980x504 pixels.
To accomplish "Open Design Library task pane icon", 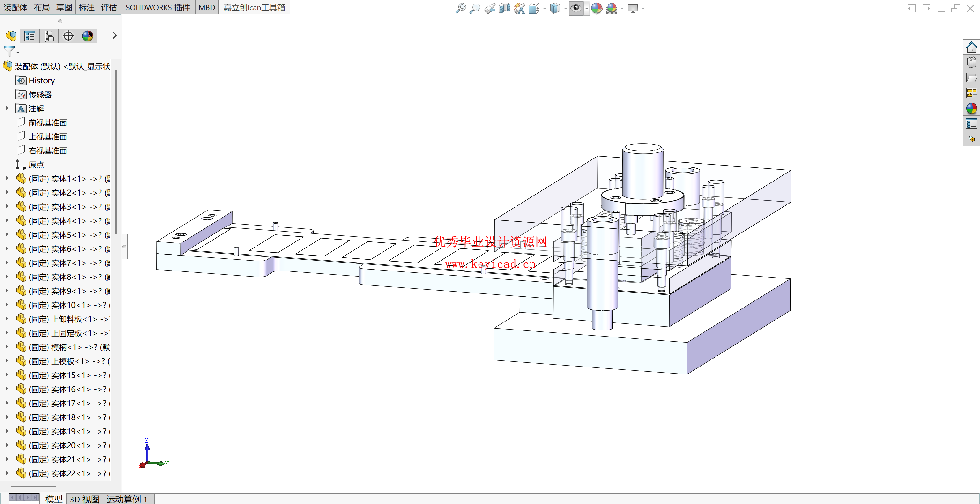I will click(971, 63).
